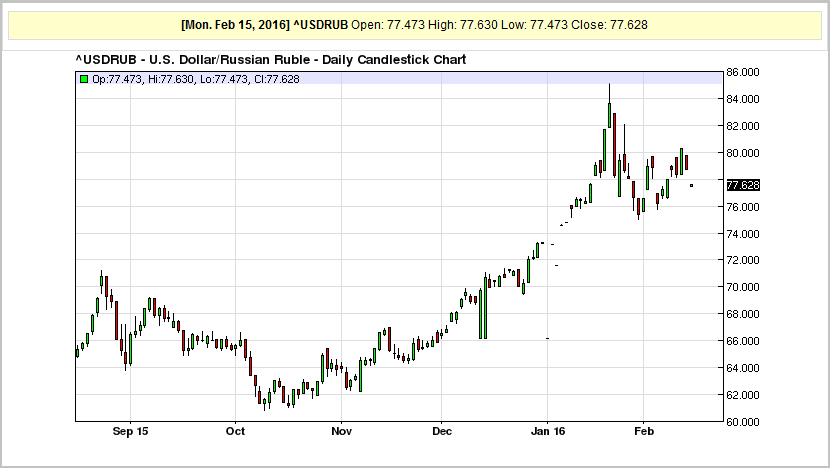Click the legend text 'Op:77.473, Hi:77.630'

pos(143,79)
